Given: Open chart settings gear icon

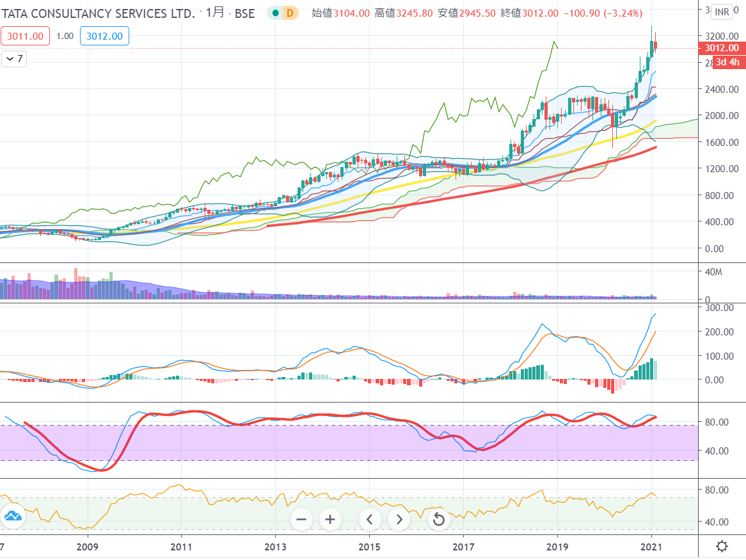Looking at the screenshot, I should click(x=722, y=546).
